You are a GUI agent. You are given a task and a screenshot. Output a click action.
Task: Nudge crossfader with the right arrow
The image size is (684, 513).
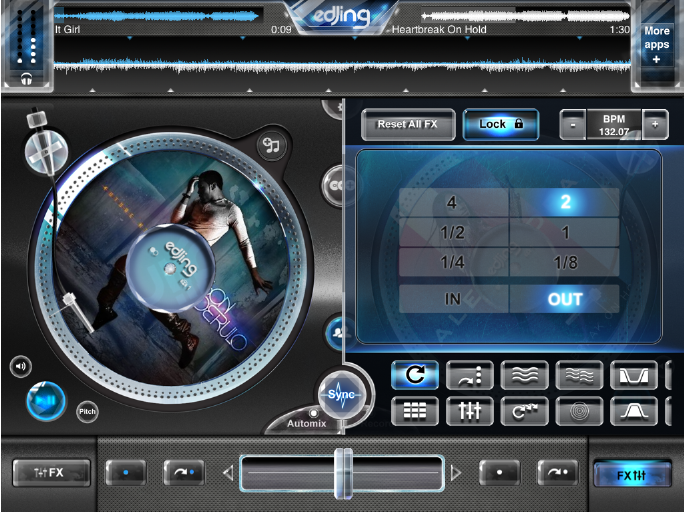[455, 473]
